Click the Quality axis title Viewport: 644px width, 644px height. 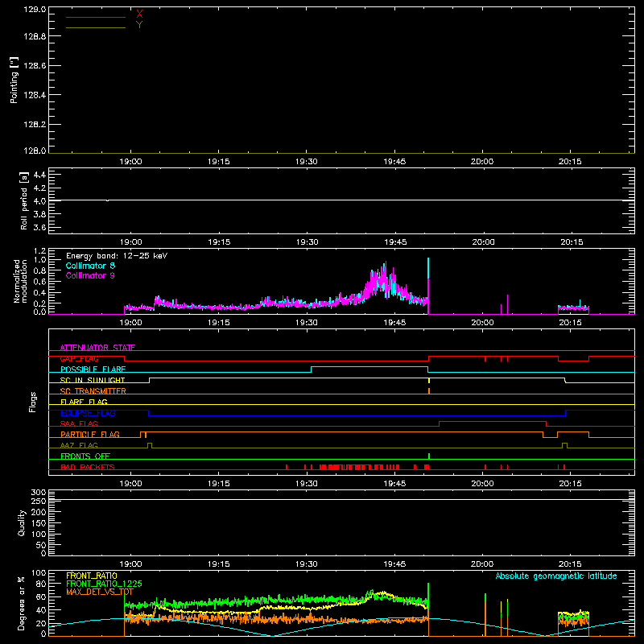(22, 522)
